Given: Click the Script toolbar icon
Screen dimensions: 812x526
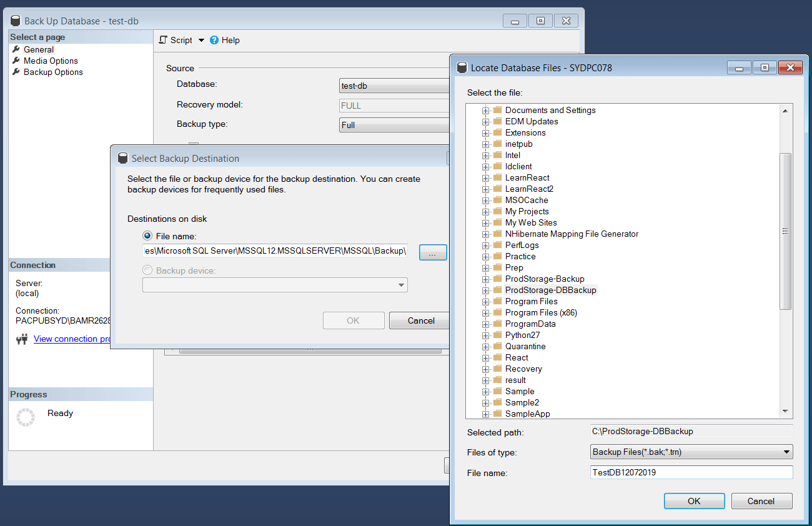Looking at the screenshot, I should [164, 40].
